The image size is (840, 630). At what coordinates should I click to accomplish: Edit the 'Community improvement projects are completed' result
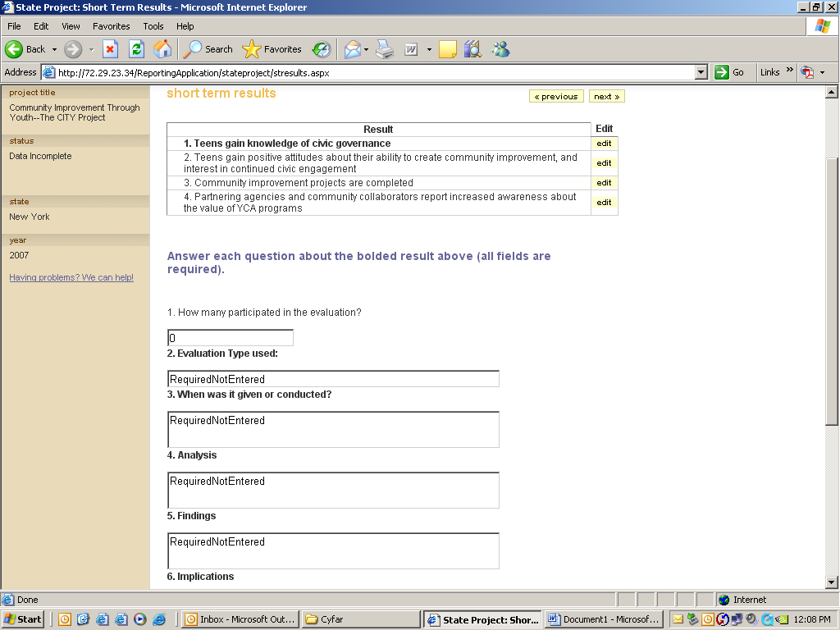(x=604, y=183)
